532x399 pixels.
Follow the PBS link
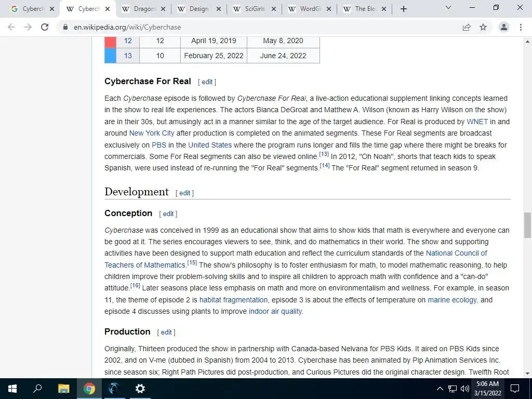(x=159, y=145)
